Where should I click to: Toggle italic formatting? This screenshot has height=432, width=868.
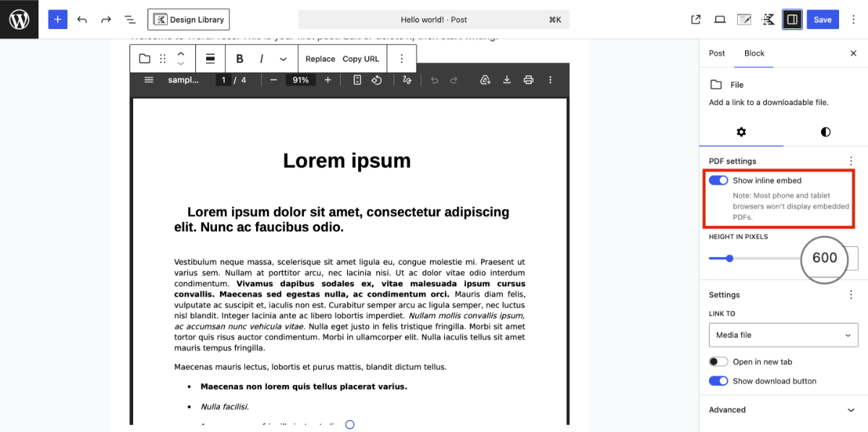262,59
